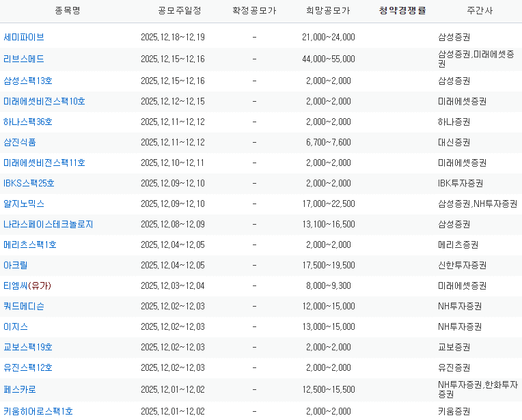This screenshot has width=522, height=420.
Task: Open the 알지노믹스 link
Action: point(24,204)
